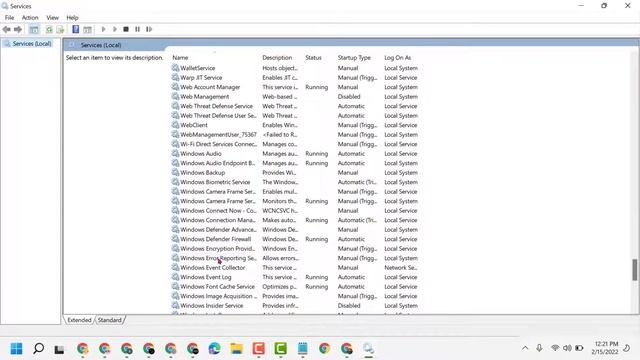
Task: Sort by the Status column header
Action: point(313,58)
